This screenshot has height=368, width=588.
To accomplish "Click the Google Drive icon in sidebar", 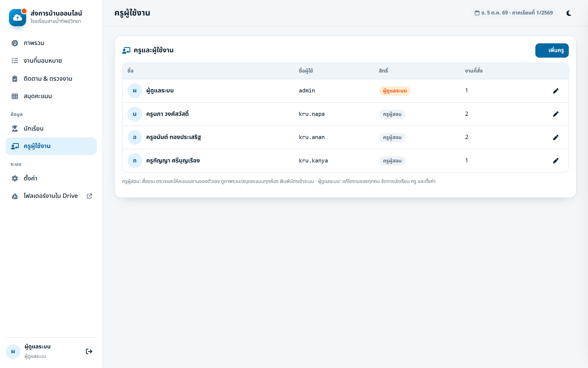I will [15, 196].
